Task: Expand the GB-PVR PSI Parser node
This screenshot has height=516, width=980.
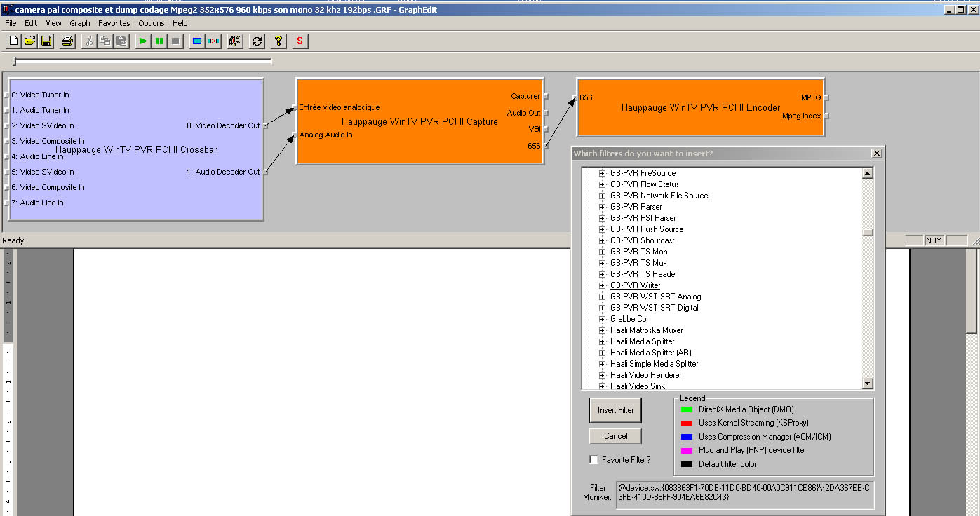Action: pos(602,218)
